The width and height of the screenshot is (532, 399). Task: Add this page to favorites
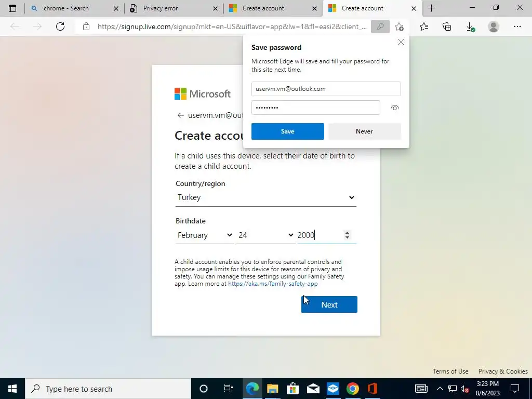click(400, 26)
